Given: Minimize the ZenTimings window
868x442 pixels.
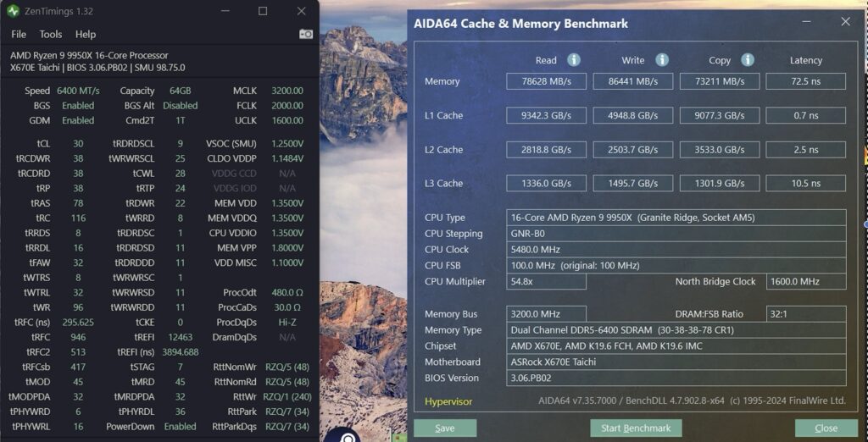Looking at the screenshot, I should click(x=225, y=11).
